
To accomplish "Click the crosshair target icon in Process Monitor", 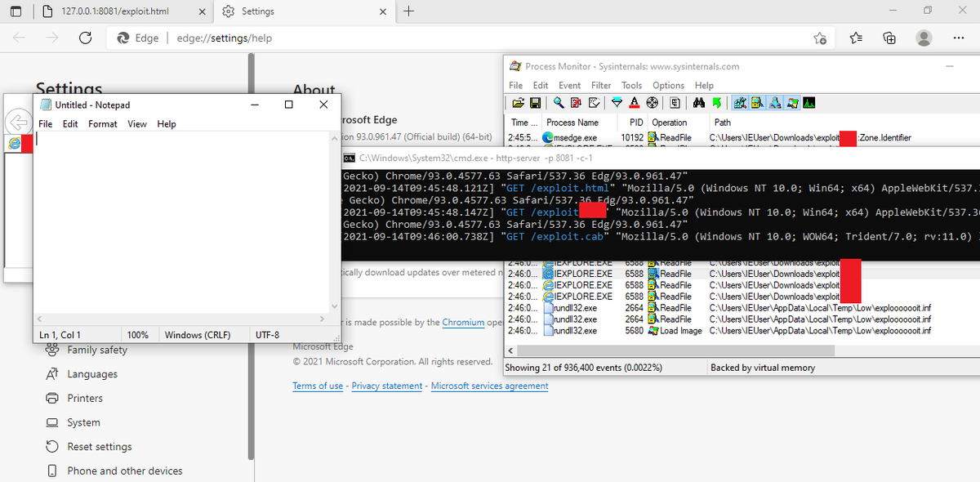I will point(653,103).
